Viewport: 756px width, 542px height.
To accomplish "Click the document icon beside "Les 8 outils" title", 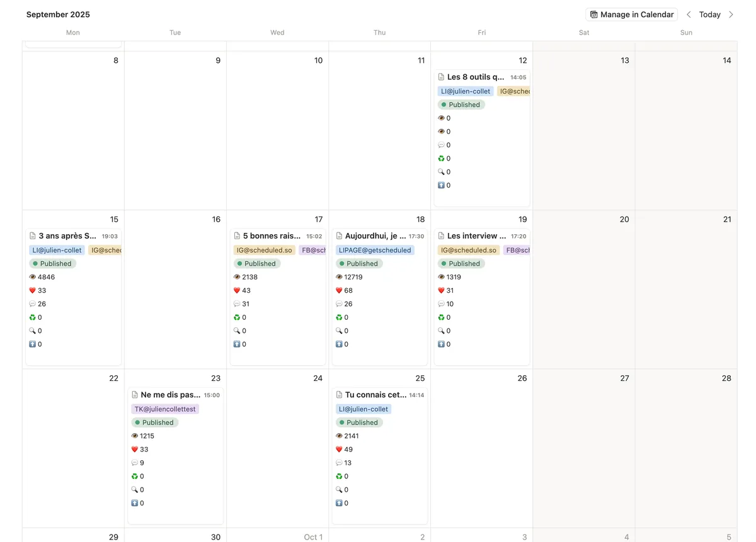I will pyautogui.click(x=441, y=76).
